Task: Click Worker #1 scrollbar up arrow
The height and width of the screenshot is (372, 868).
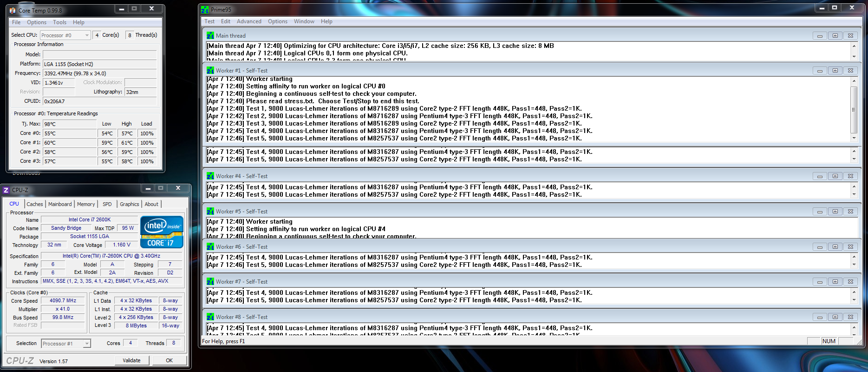Action: [x=854, y=81]
